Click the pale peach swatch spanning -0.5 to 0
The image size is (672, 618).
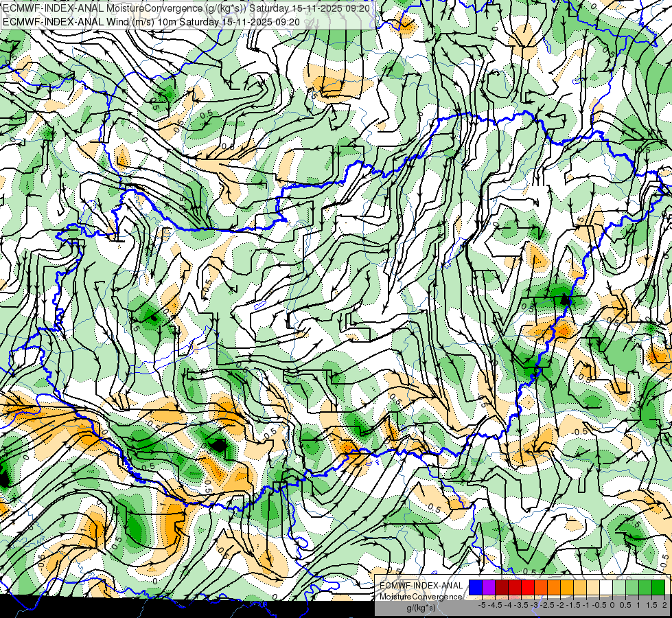[593, 588]
